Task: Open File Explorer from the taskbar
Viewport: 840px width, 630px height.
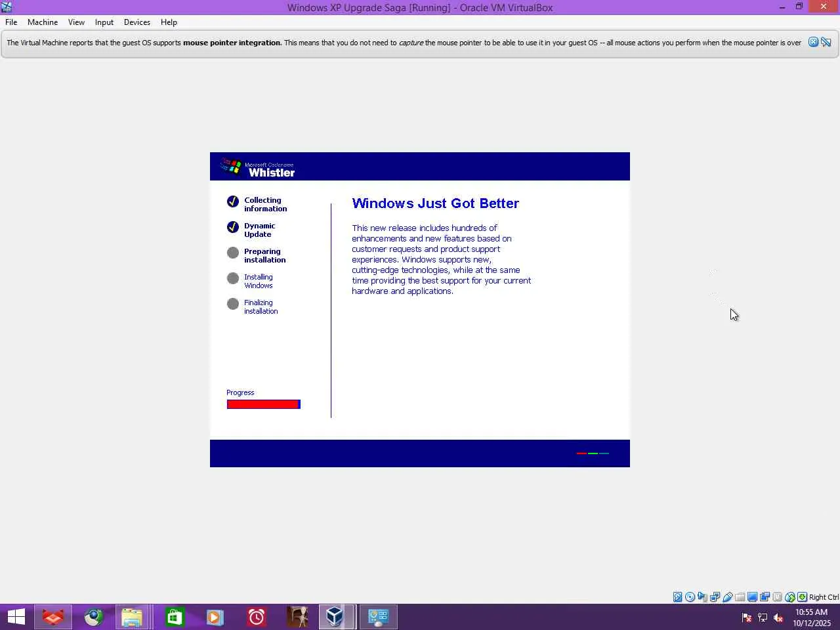Action: click(x=133, y=617)
